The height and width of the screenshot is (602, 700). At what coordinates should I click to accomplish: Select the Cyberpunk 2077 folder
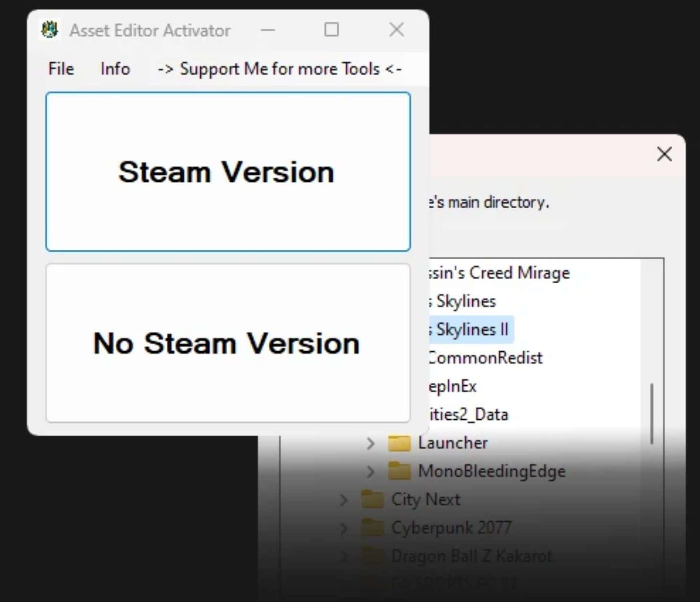(452, 528)
